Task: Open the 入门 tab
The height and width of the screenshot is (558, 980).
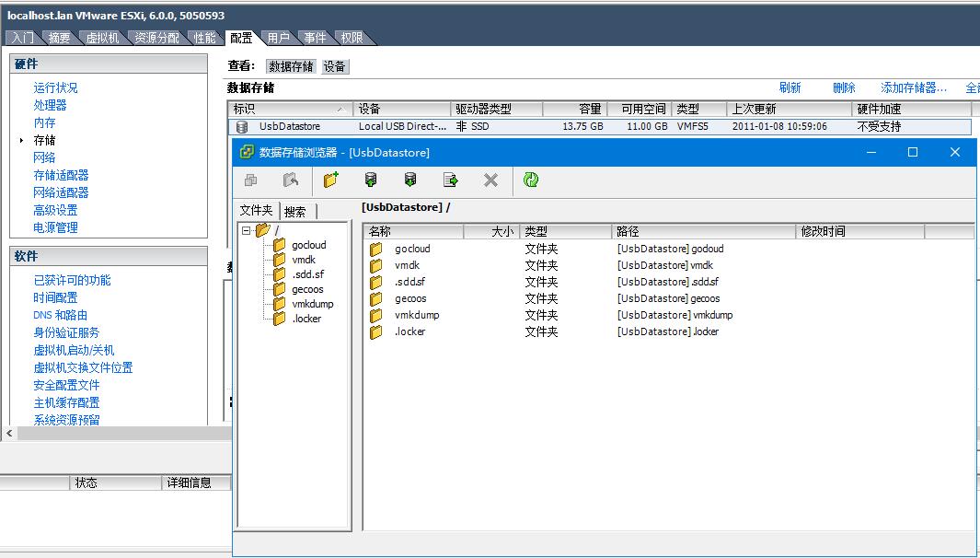Action: click(23, 38)
